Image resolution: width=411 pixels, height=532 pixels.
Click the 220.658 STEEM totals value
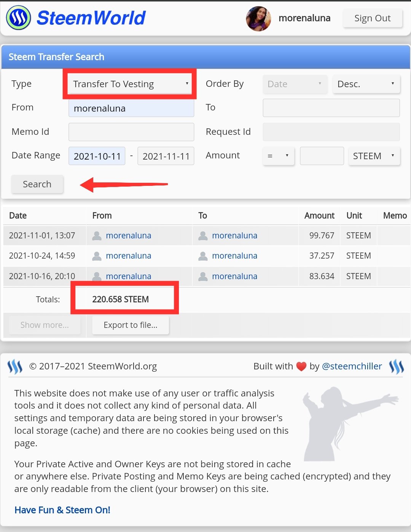pyautogui.click(x=120, y=299)
